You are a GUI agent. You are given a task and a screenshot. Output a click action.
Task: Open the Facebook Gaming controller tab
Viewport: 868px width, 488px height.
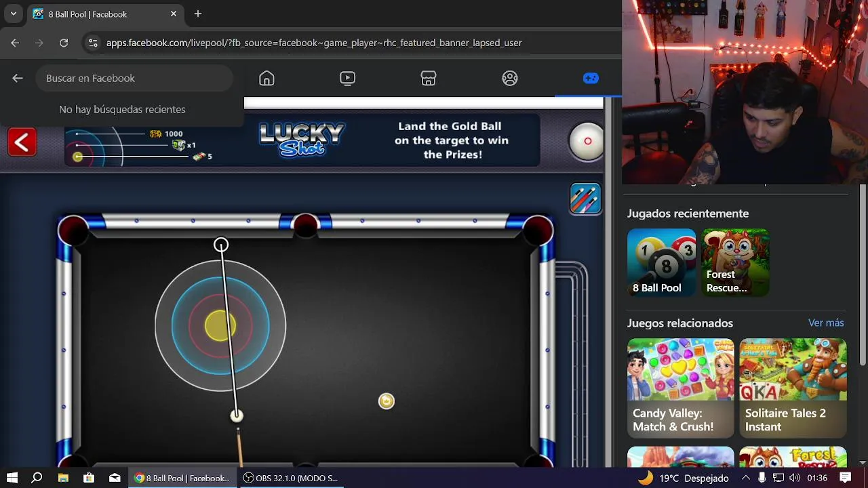tap(591, 78)
